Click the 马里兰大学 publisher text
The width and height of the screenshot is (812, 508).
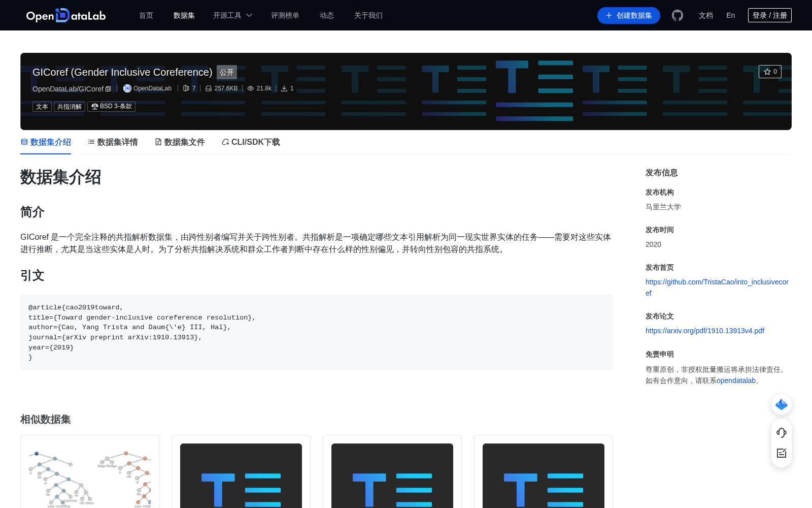point(663,207)
